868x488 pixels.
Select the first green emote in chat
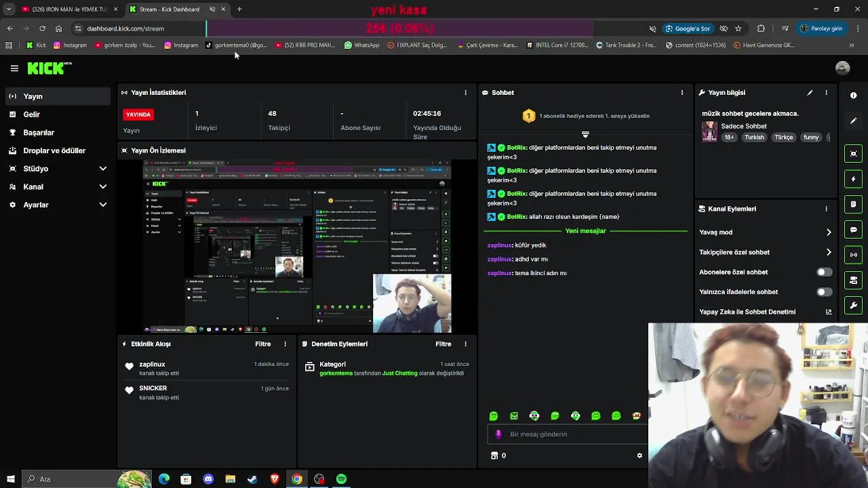[x=494, y=415]
